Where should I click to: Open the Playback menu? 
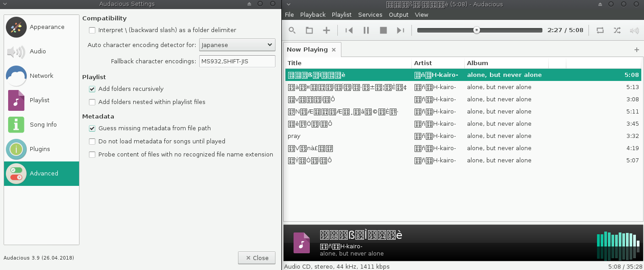(313, 14)
